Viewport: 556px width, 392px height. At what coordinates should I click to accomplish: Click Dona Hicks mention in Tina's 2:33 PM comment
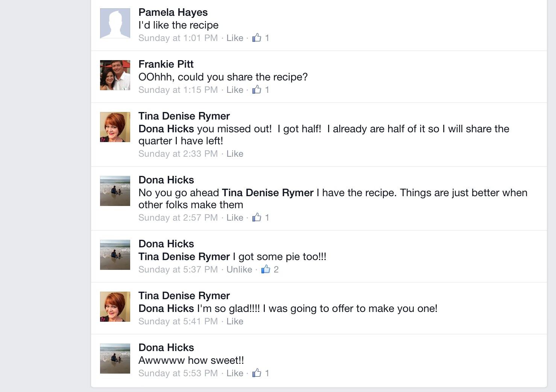(166, 129)
